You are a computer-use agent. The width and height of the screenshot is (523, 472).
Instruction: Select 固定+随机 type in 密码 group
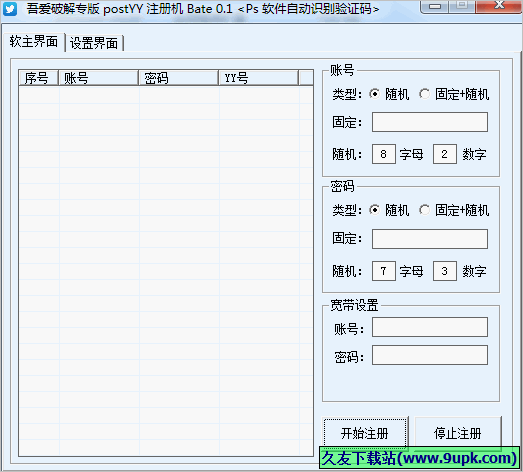[454, 210]
